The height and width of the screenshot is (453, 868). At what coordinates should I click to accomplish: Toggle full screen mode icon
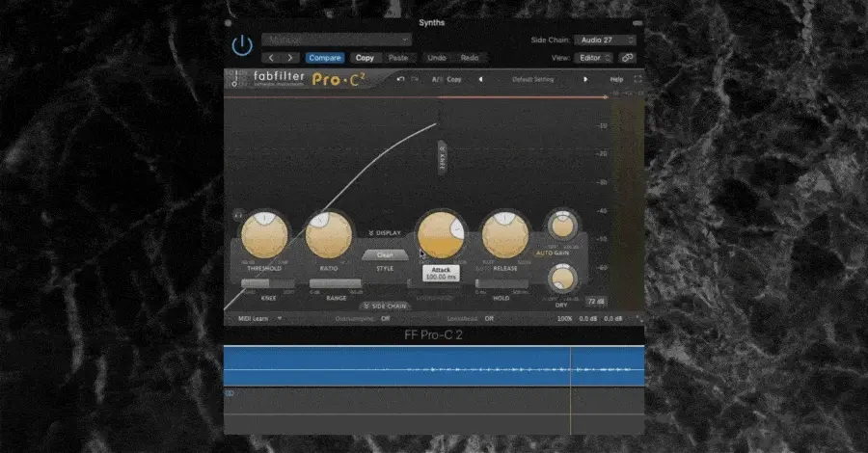(637, 79)
